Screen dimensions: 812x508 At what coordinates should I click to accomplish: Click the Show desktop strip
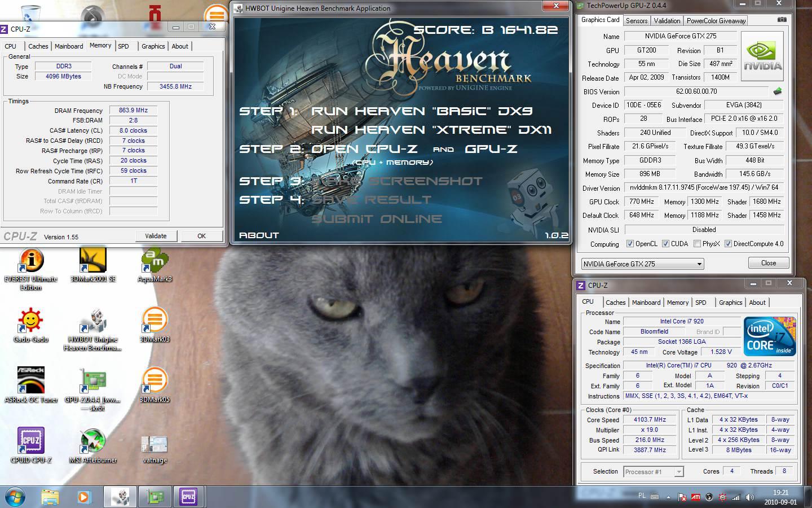[808, 497]
